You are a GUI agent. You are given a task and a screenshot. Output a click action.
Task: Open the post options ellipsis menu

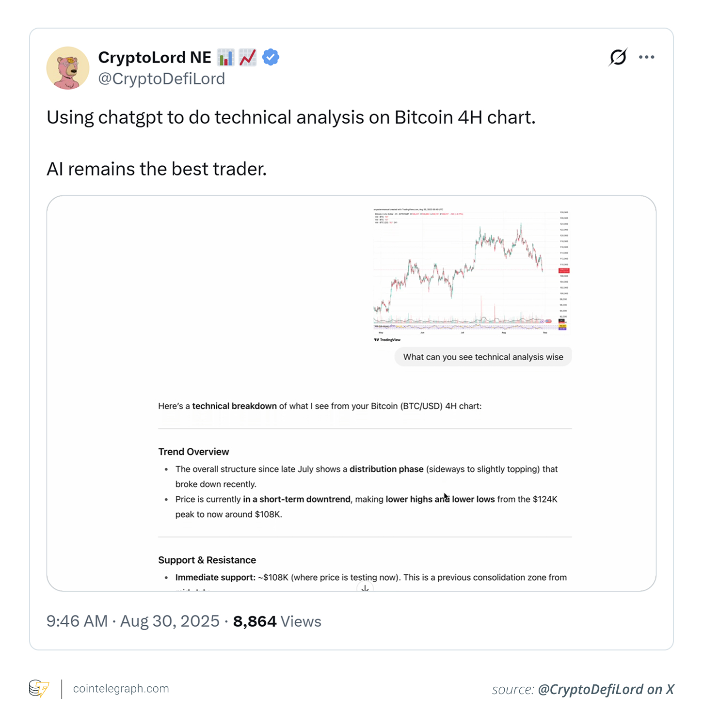646,57
